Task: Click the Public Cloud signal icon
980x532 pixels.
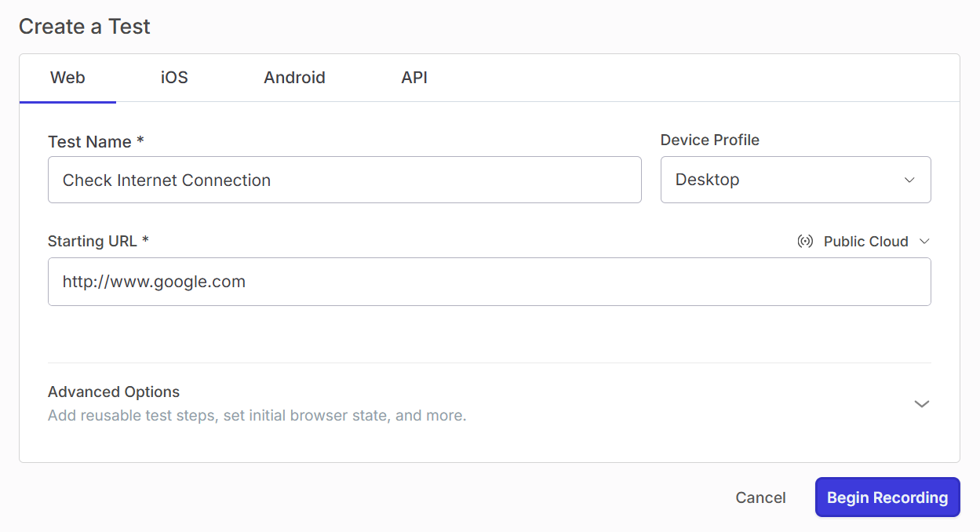Action: coord(805,241)
